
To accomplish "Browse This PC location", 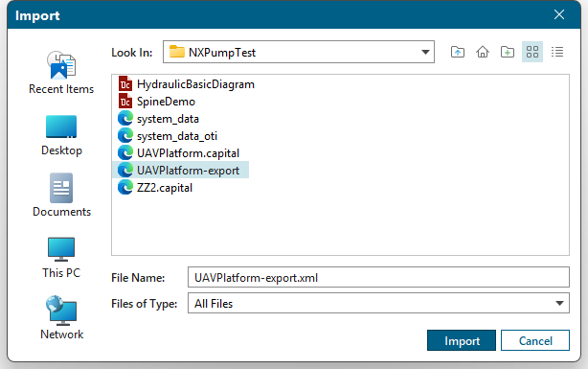I will [61, 258].
